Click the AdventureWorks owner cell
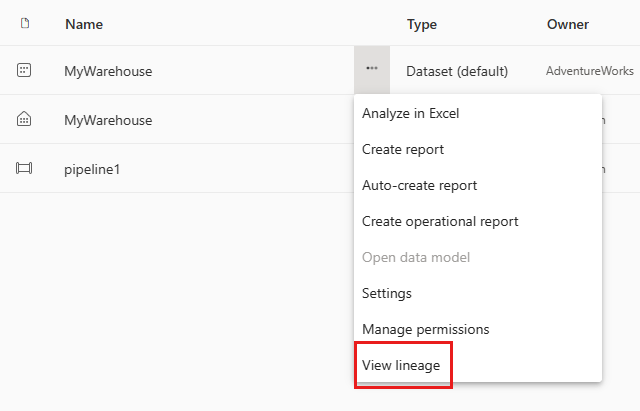This screenshot has height=411, width=640. click(x=590, y=71)
